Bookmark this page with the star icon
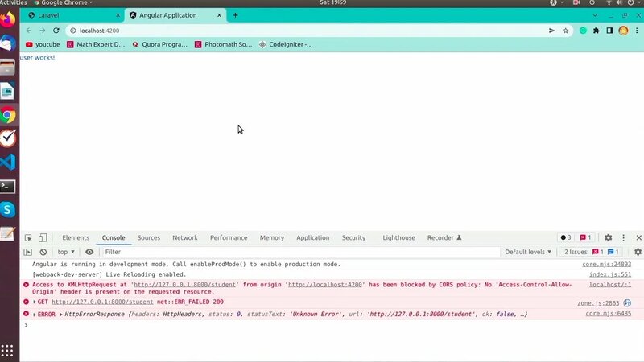 (x=566, y=31)
